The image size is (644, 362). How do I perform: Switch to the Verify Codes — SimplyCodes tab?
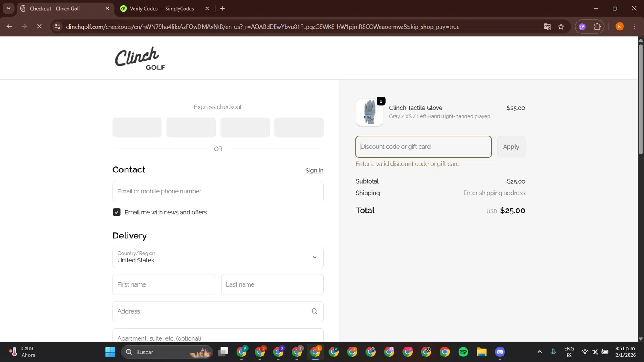click(x=161, y=9)
